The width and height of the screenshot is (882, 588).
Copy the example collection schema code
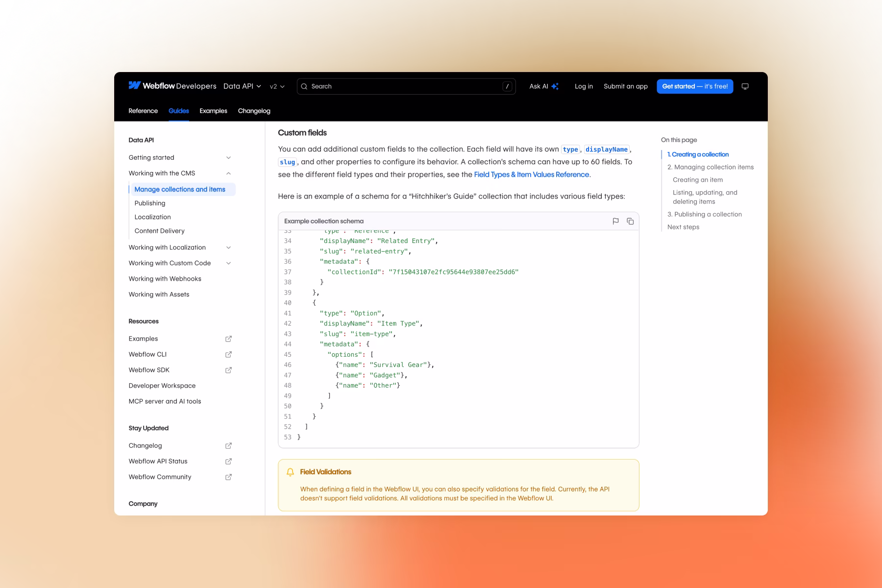coord(630,221)
